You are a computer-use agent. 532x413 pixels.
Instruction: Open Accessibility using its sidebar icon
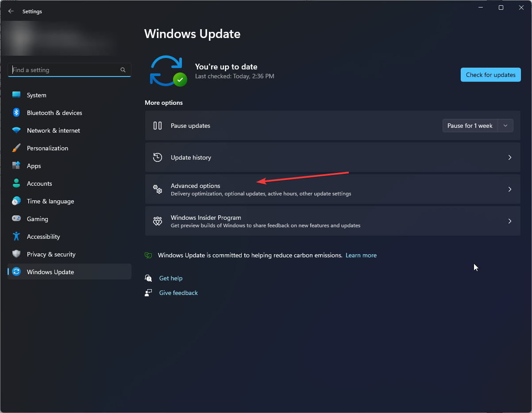click(16, 237)
